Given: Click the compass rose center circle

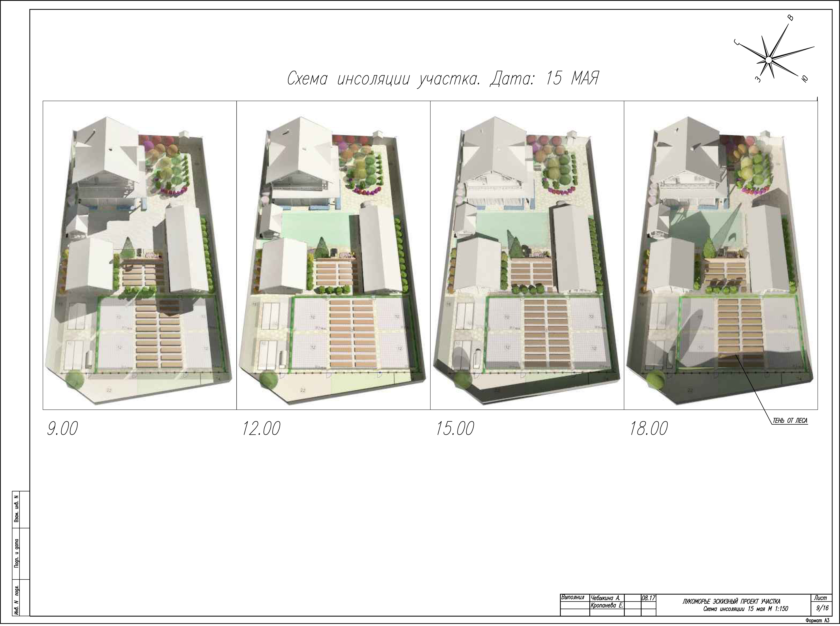Looking at the screenshot, I should coord(768,60).
